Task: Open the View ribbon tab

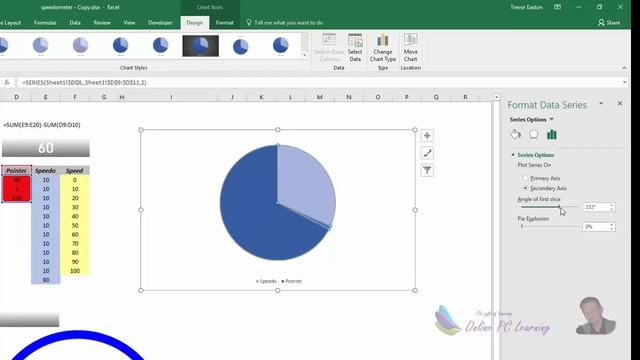Action: point(129,23)
